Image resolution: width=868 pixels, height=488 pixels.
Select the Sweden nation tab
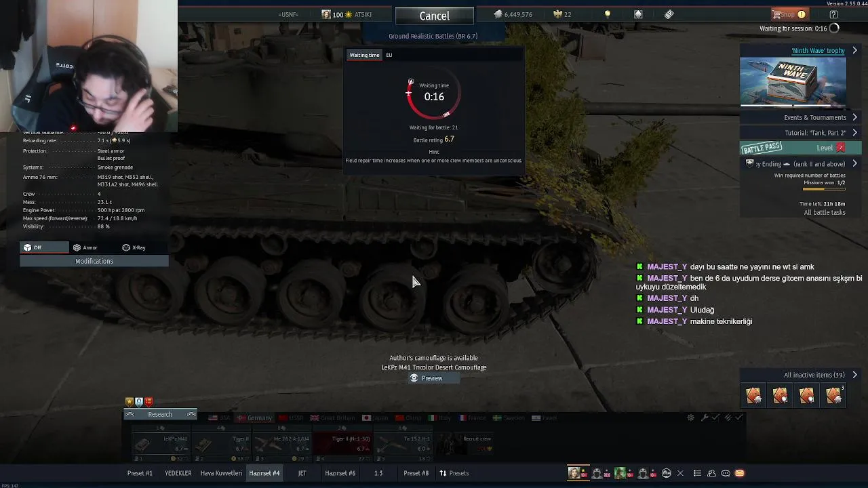[509, 418]
